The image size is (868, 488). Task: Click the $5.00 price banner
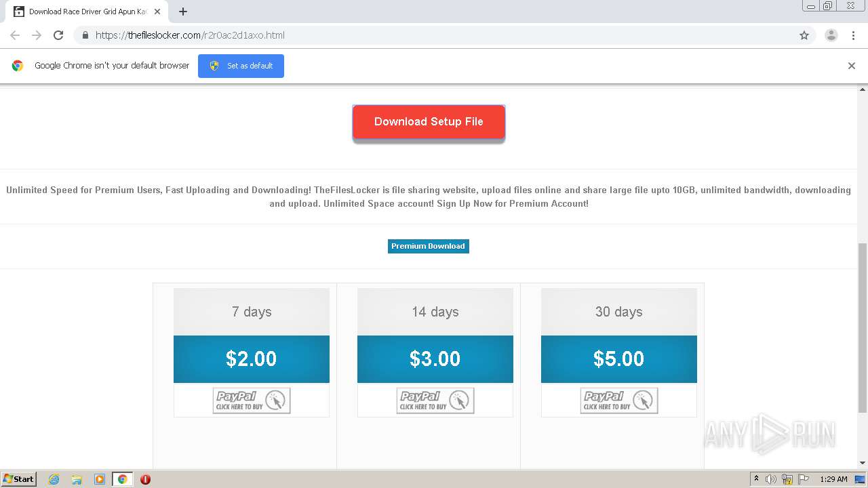click(x=619, y=359)
